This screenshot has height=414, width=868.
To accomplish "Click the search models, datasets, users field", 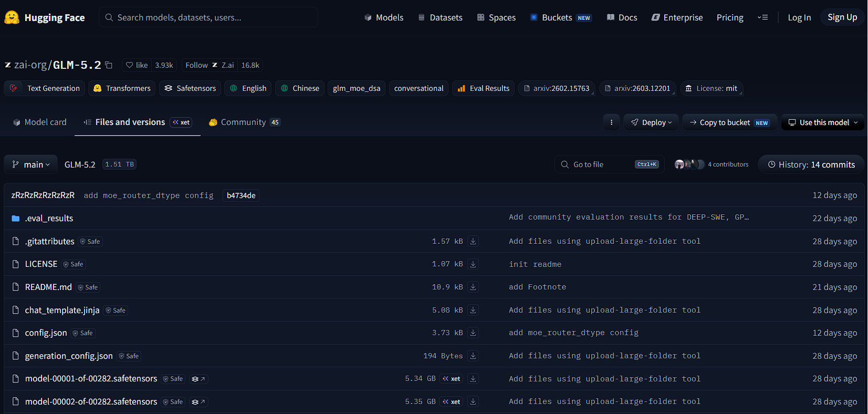I will (x=208, y=17).
